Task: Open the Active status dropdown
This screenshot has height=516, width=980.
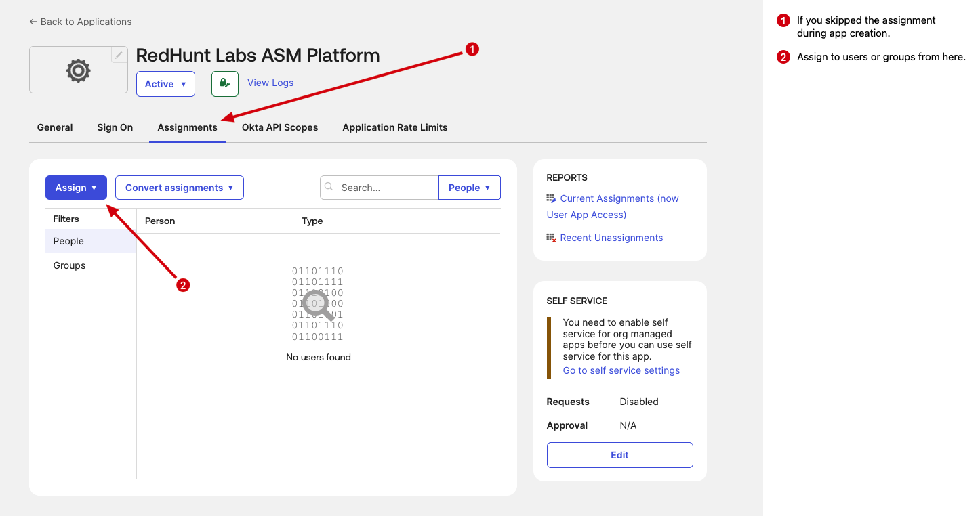Action: (x=165, y=84)
